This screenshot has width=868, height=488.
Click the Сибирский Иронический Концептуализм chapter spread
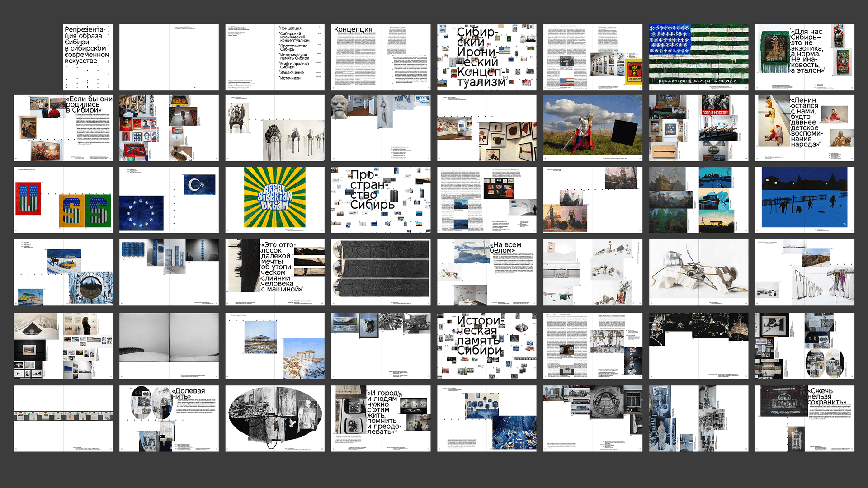(486, 57)
